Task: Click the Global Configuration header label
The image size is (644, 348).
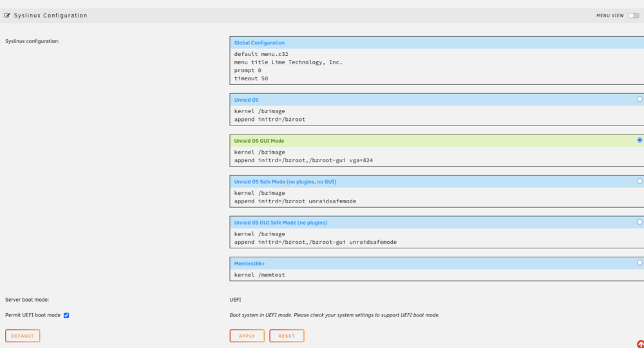Action: [259, 42]
